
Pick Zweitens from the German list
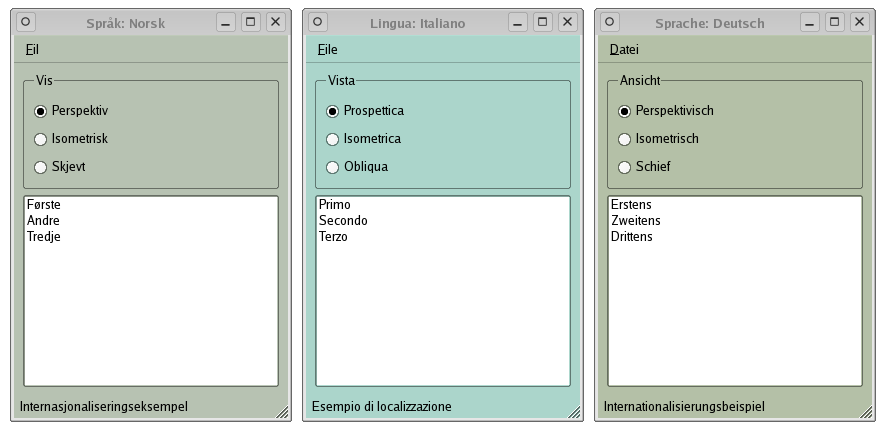tap(635, 221)
